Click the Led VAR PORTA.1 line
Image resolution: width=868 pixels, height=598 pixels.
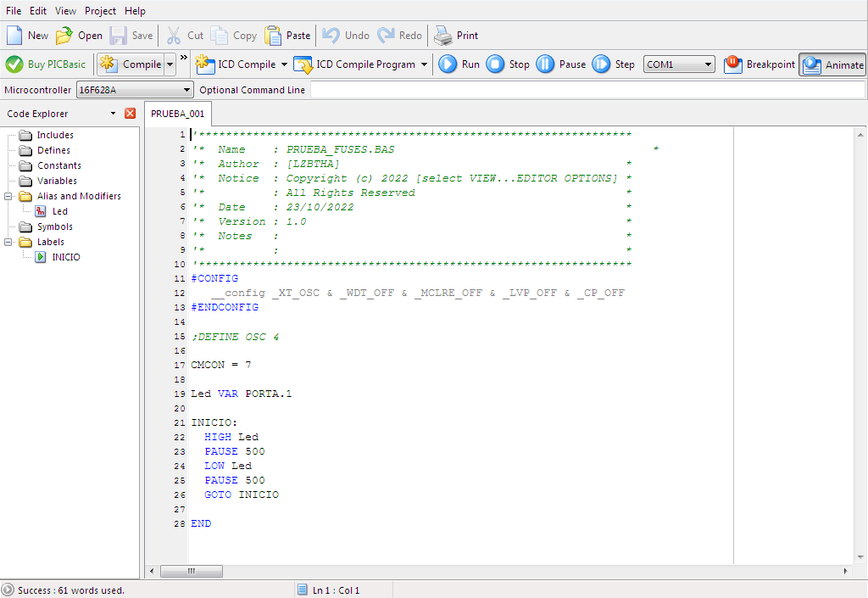coord(242,394)
